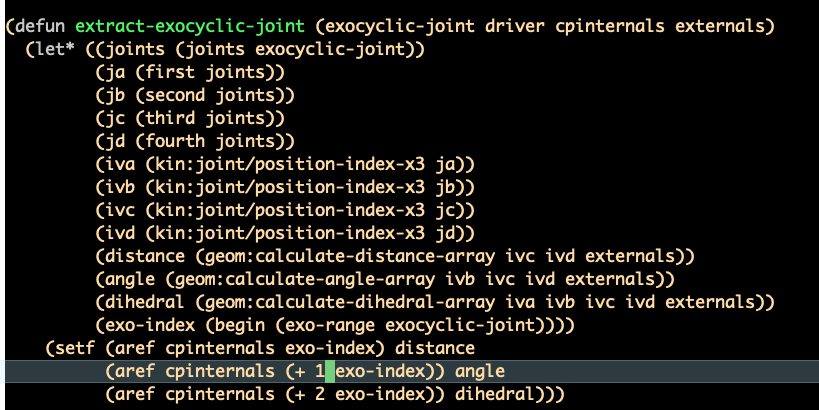Click geom:calculate-dihedral-array call

tap(350, 302)
